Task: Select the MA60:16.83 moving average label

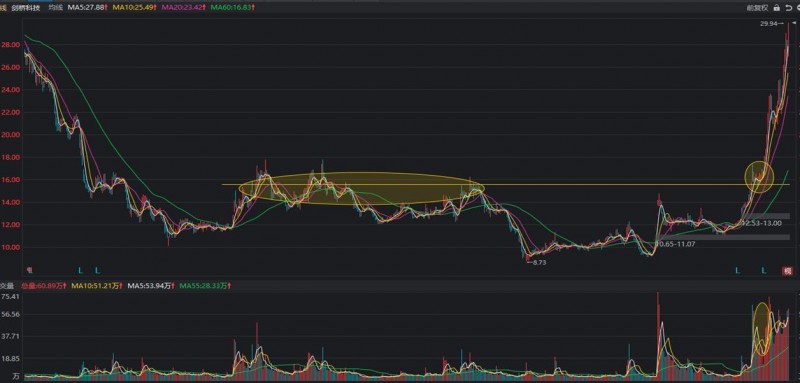Action: (x=233, y=8)
